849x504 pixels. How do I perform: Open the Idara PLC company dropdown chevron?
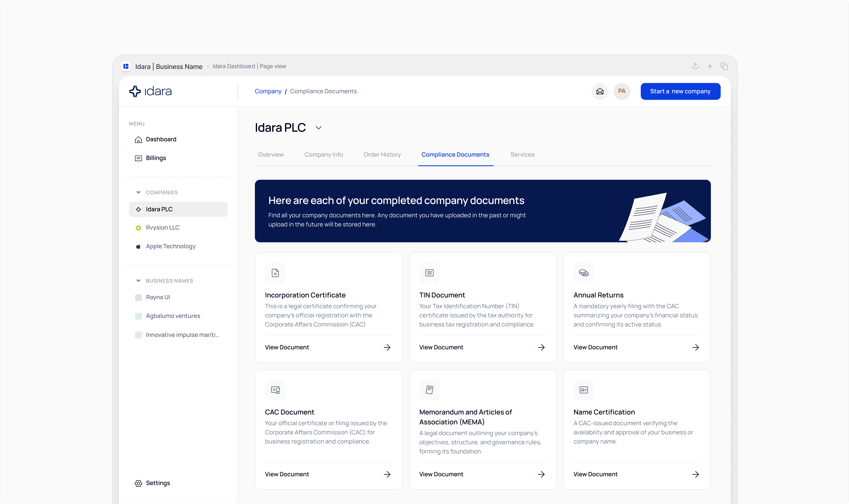coord(318,128)
